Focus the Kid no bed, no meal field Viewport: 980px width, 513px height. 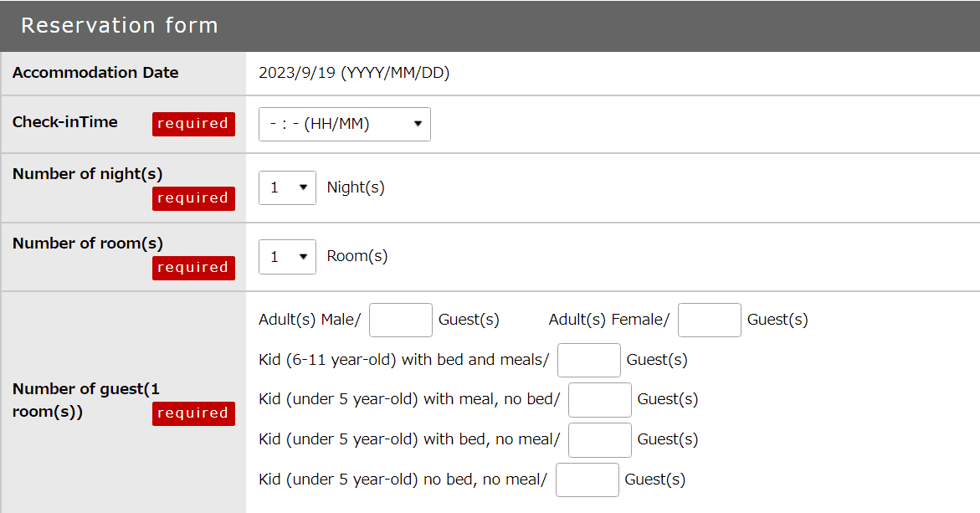pyautogui.click(x=587, y=480)
